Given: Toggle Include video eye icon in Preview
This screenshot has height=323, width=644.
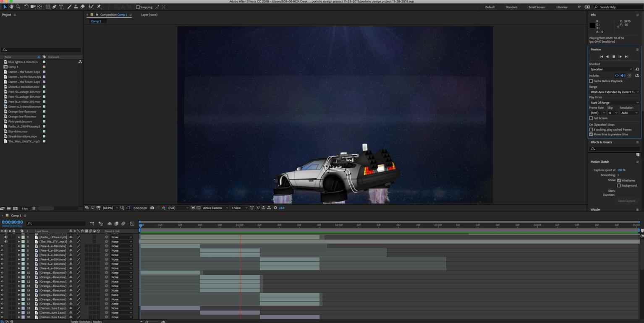Looking at the screenshot, I should point(617,76).
